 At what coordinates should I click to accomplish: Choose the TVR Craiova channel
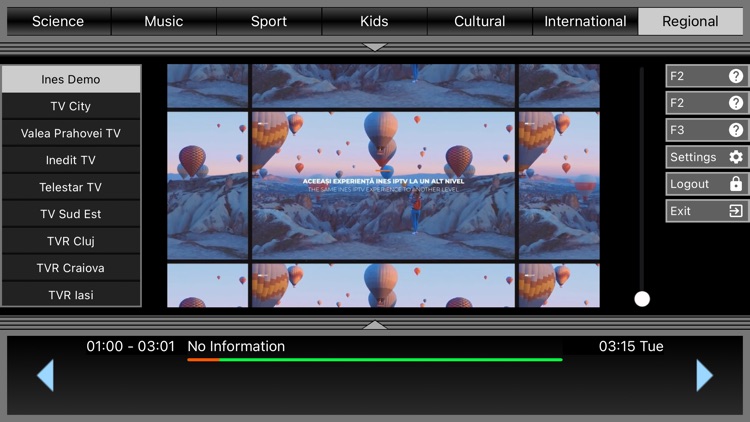pos(71,268)
